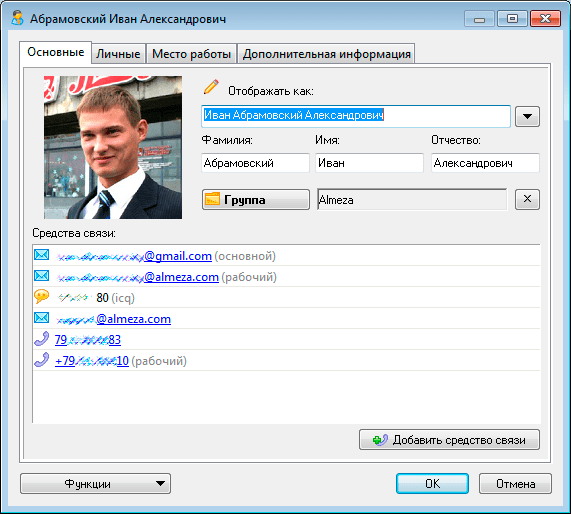Open the Дополнительная информация tab
This screenshot has height=514, width=571.
click(x=326, y=54)
